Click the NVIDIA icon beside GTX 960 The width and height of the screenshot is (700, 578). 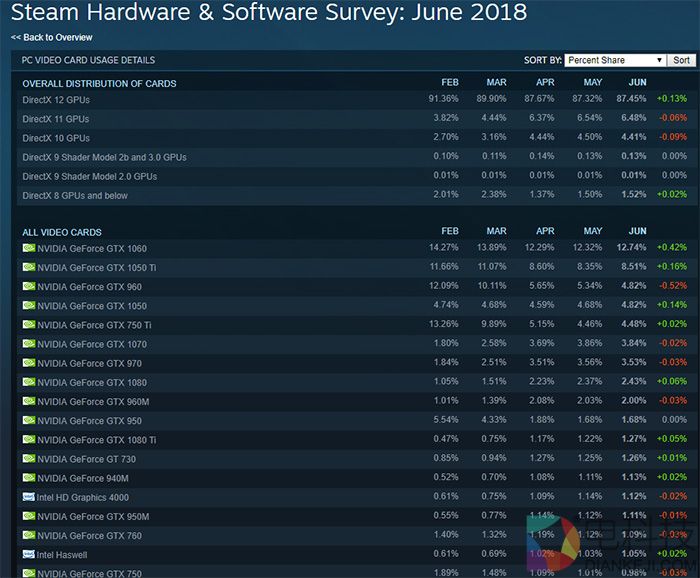(x=29, y=286)
